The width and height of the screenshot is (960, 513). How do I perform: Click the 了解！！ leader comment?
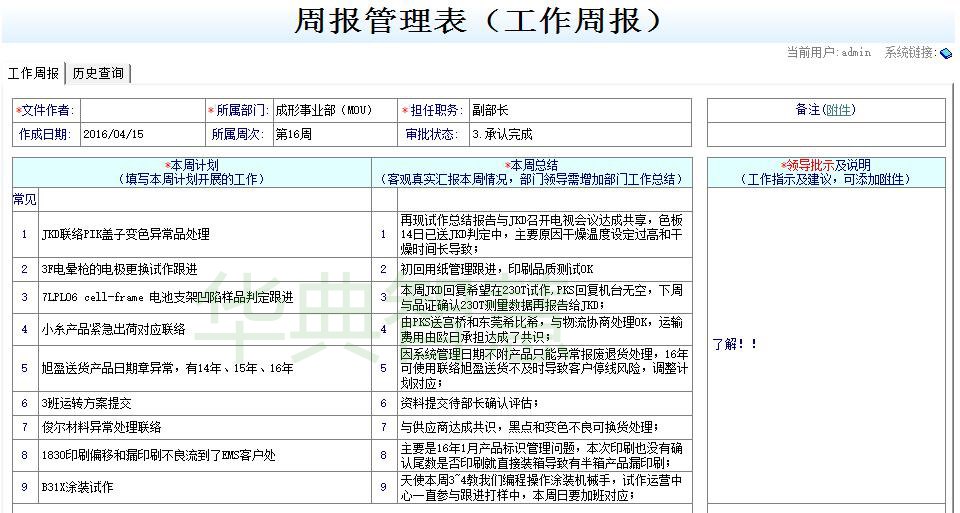735,344
